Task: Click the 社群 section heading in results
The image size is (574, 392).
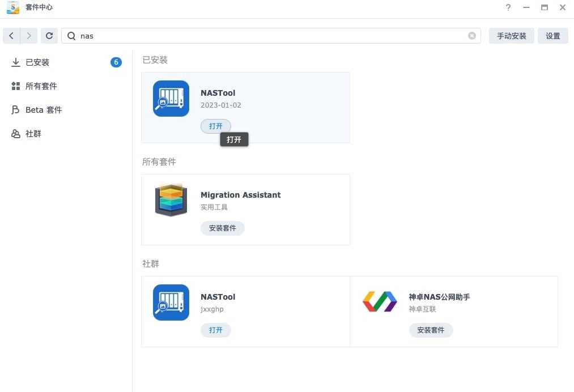Action: [x=151, y=264]
